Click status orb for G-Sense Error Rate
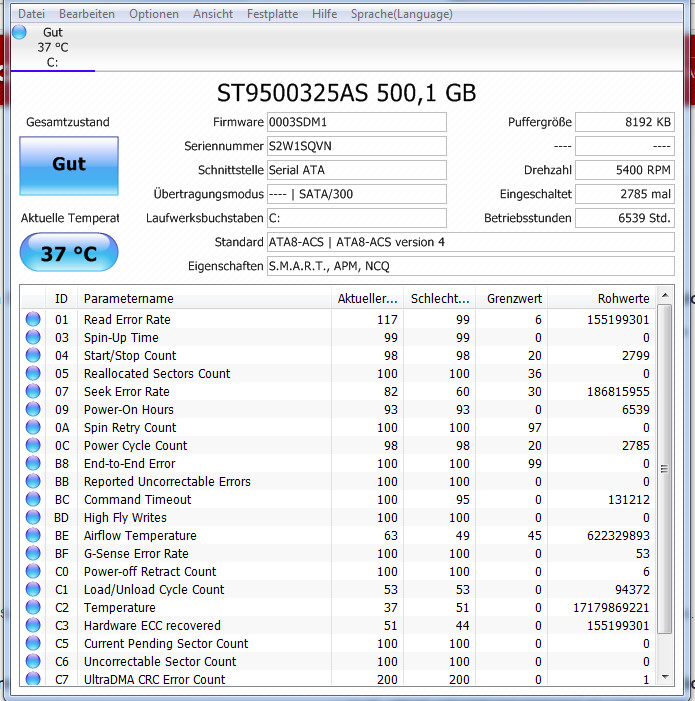This screenshot has width=695, height=701. [x=33, y=553]
